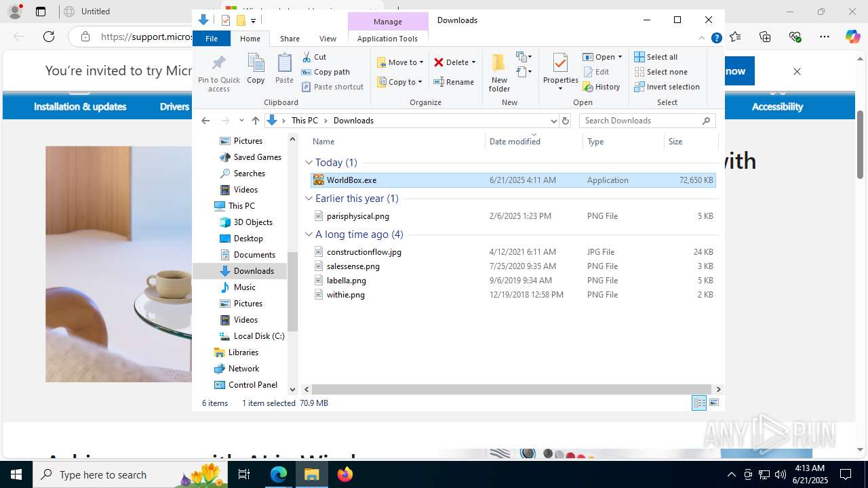Sort by Size column header
Viewport: 868px width, 488px height.
pyautogui.click(x=690, y=142)
